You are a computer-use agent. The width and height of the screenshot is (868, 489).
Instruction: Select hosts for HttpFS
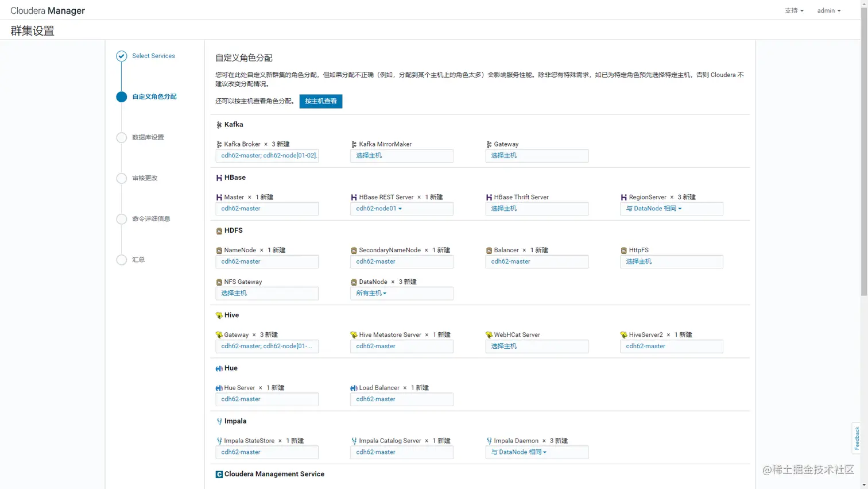click(671, 261)
